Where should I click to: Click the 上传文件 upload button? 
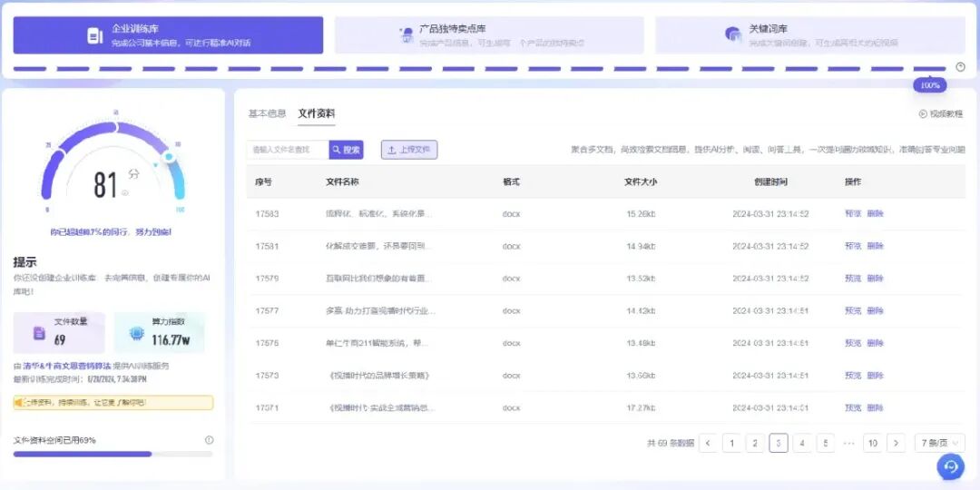pyautogui.click(x=409, y=150)
